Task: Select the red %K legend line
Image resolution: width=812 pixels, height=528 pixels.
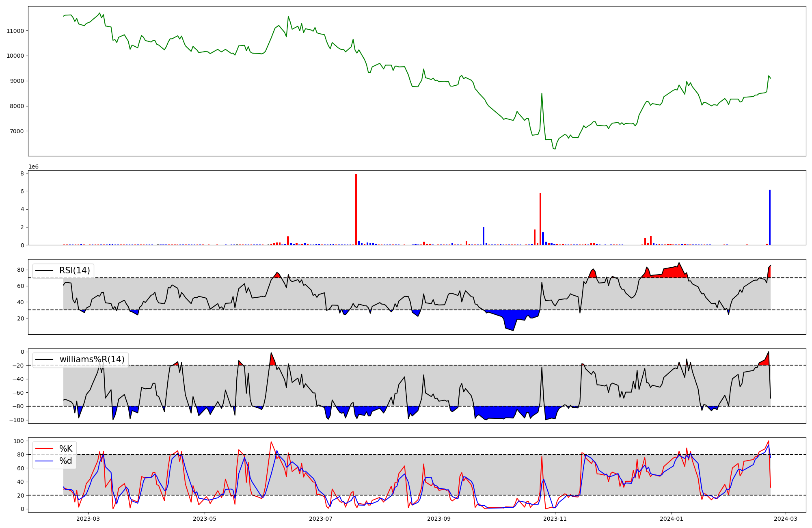Action: [45, 449]
